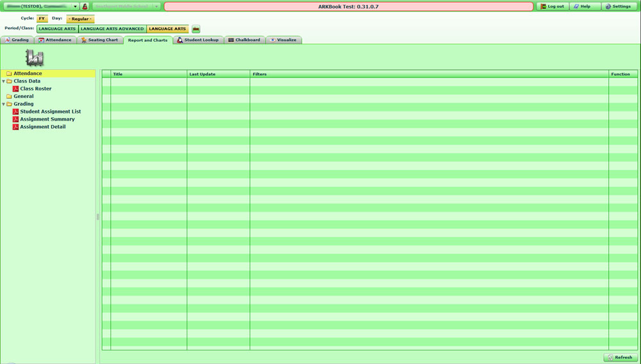Select the General folder in the tree

(23, 96)
